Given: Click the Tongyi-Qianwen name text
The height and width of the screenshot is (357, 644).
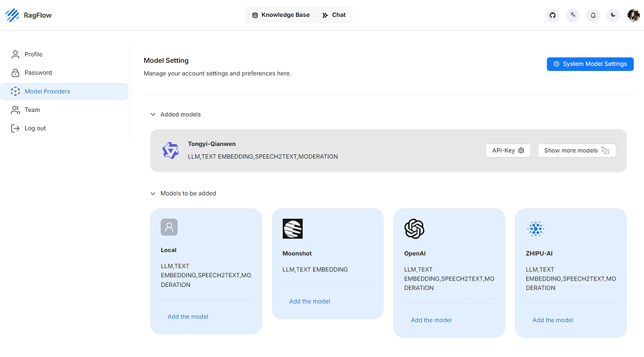Looking at the screenshot, I should pos(211,144).
